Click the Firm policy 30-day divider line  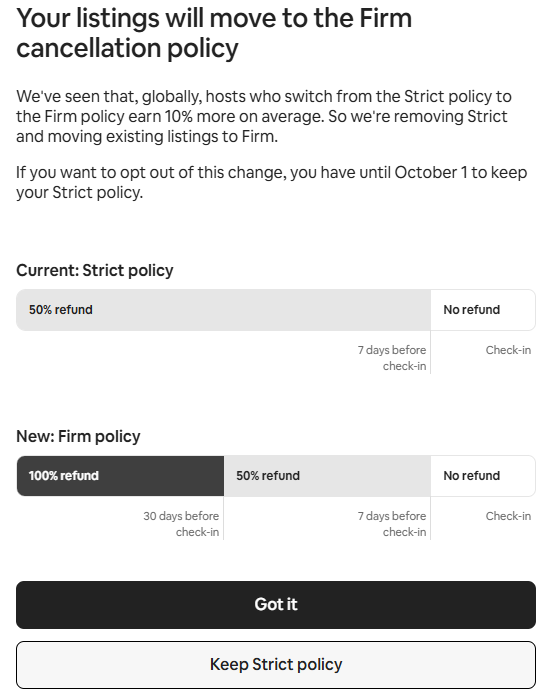point(223,518)
